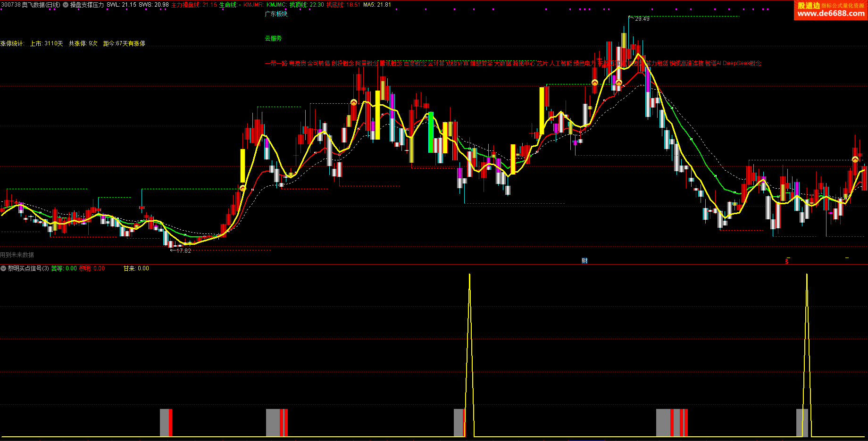Open the 操盘支撑压力 indicator dropdown arrow
This screenshot has width=868, height=441.
click(x=66, y=5)
